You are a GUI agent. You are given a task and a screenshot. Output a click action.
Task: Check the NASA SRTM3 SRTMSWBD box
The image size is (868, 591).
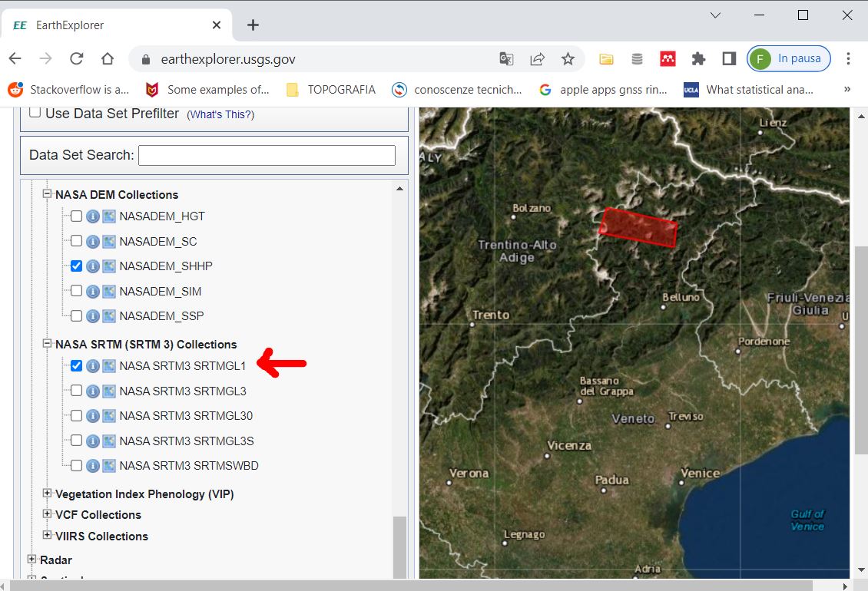coord(76,465)
